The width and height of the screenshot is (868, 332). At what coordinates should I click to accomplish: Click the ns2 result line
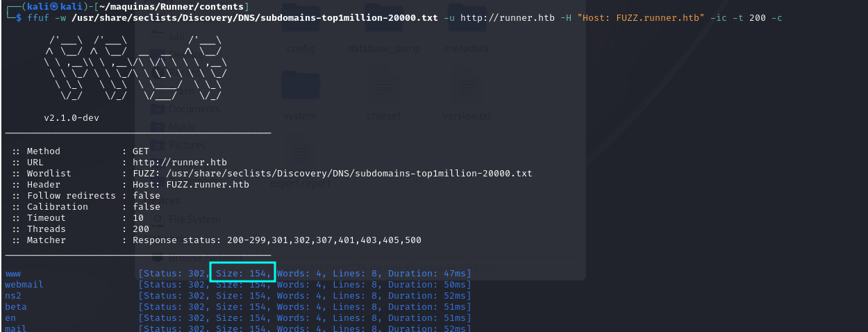click(13, 296)
